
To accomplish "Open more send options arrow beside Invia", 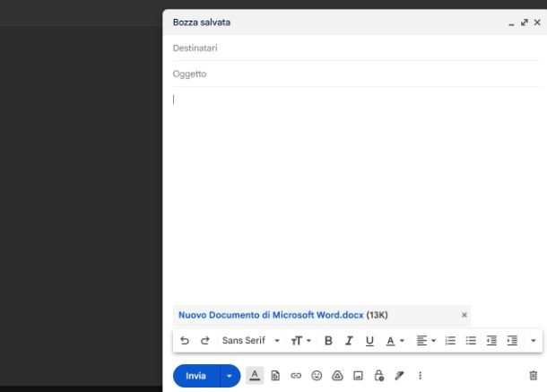I will click(230, 376).
